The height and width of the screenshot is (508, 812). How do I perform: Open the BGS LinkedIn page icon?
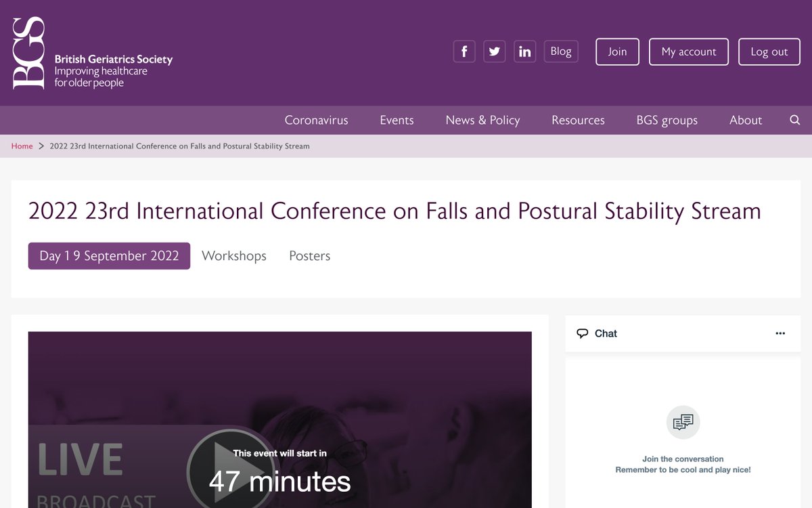525,51
